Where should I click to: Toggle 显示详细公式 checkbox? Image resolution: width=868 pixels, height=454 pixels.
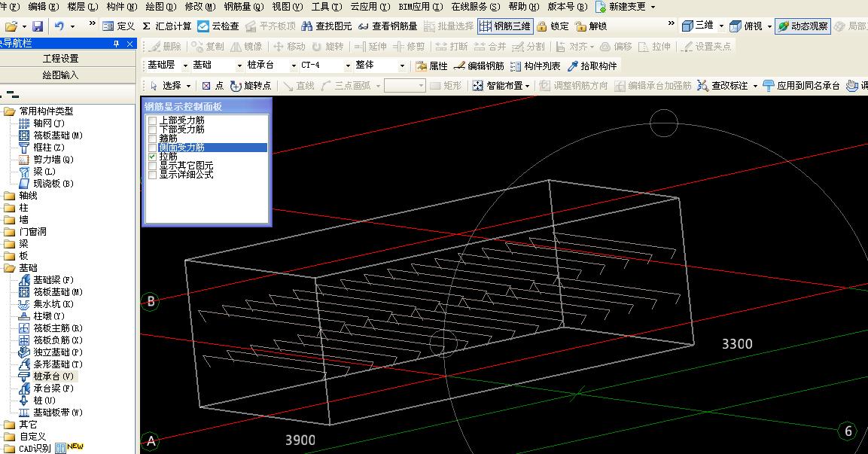coord(152,175)
